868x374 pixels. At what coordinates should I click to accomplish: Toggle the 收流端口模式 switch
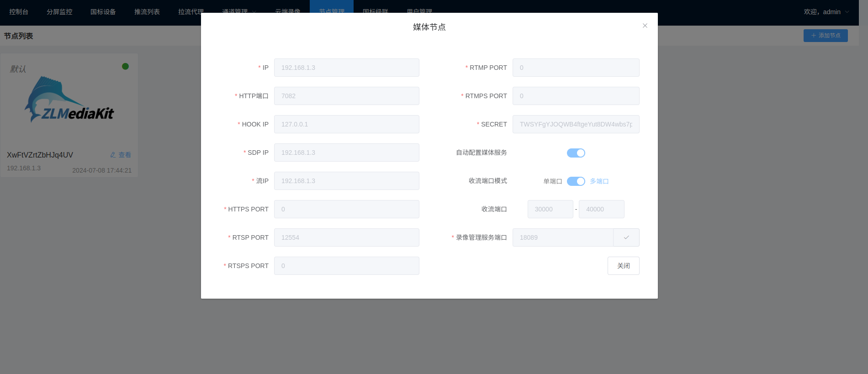pos(576,181)
